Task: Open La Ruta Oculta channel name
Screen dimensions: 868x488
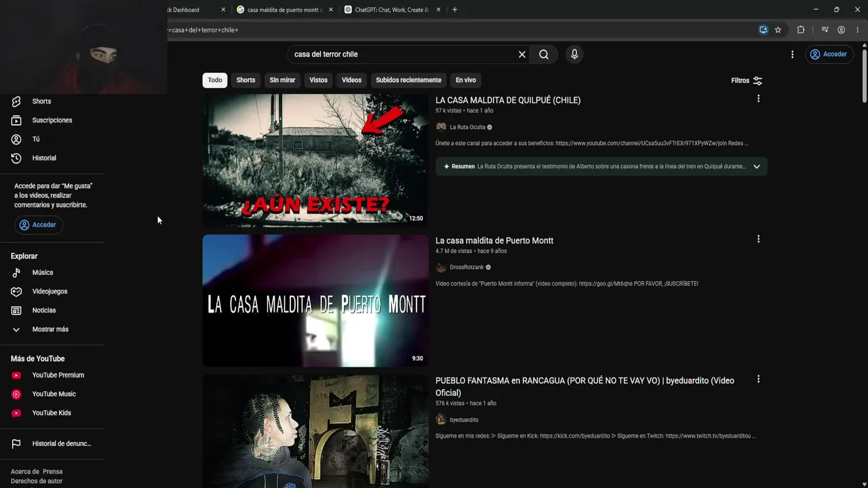Action: (x=467, y=127)
